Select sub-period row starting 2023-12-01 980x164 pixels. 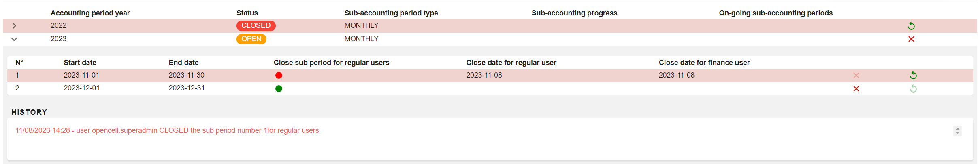click(x=81, y=88)
